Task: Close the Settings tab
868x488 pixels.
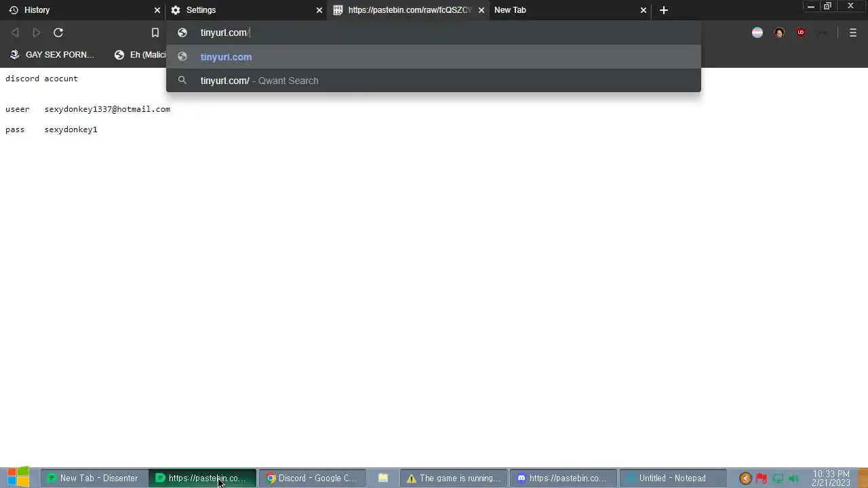Action: pos(319,10)
